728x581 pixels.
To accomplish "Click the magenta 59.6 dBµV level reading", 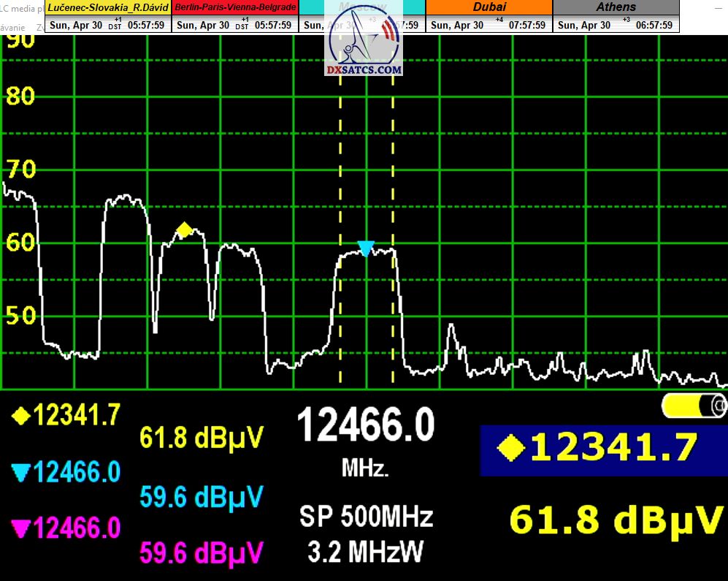I will point(201,552).
